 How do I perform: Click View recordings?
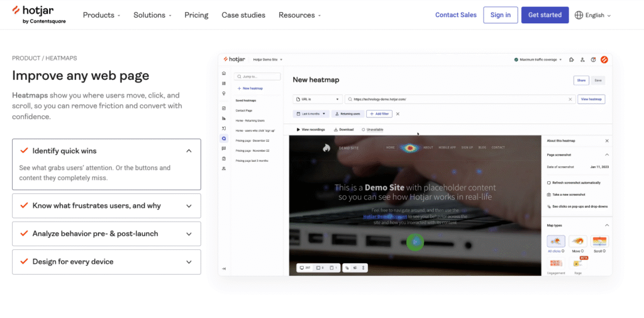pyautogui.click(x=311, y=130)
